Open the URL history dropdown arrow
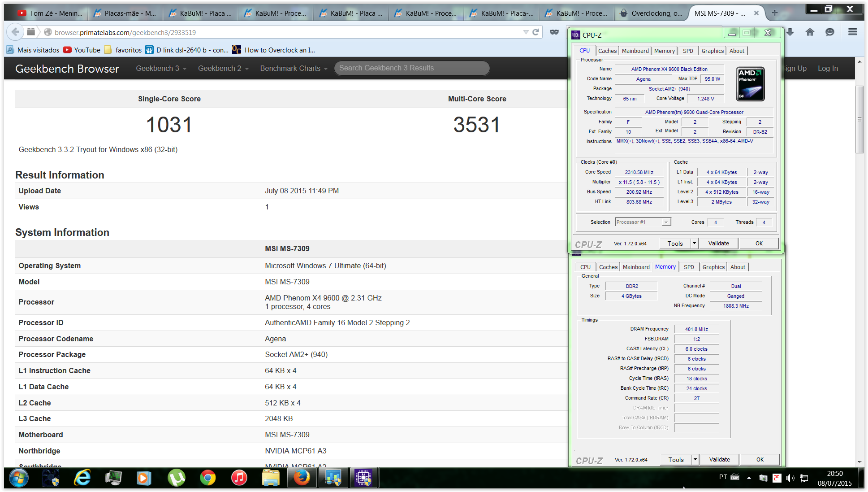This screenshot has width=868, height=492. 526,32
